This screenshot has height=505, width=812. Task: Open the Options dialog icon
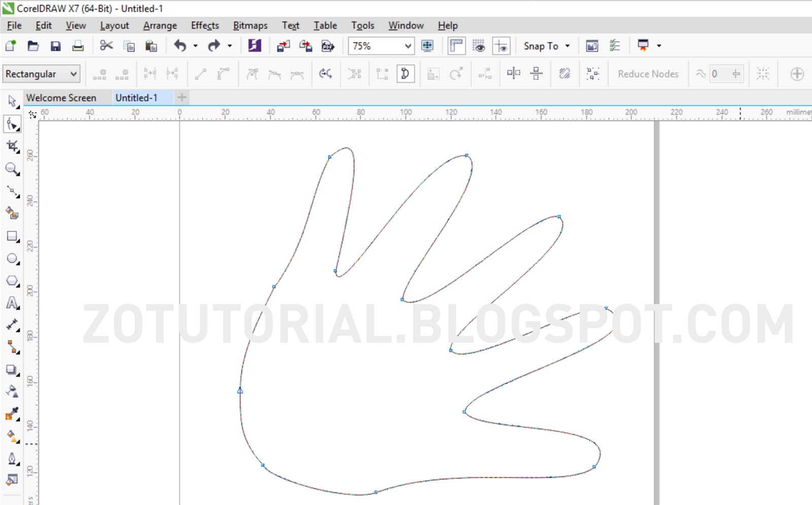(x=615, y=46)
